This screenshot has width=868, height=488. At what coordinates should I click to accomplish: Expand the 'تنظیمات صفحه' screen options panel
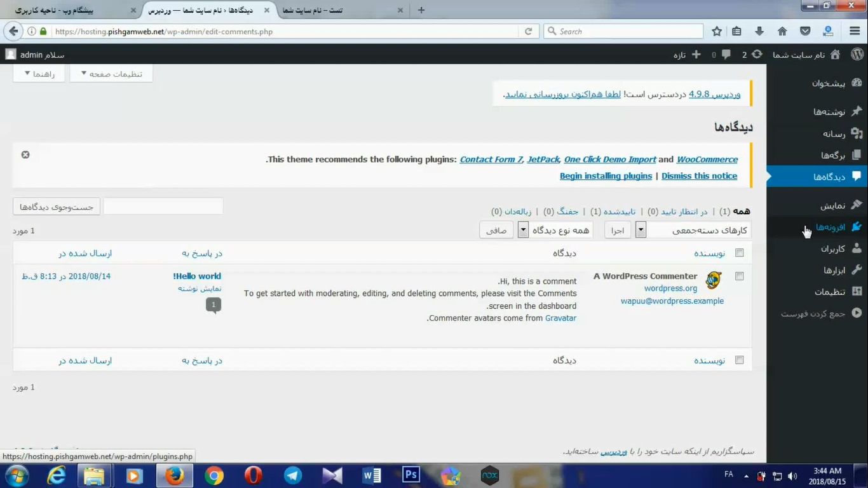(x=111, y=74)
